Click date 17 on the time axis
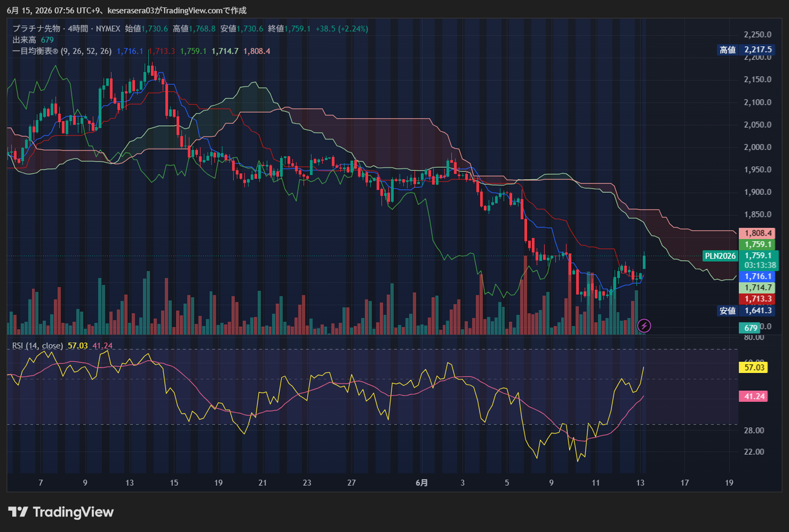 [685, 483]
